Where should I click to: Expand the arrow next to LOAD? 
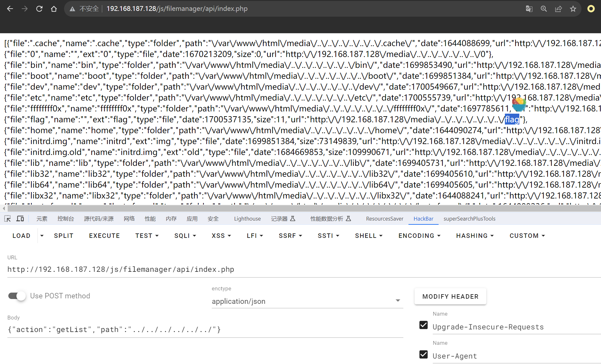42,236
